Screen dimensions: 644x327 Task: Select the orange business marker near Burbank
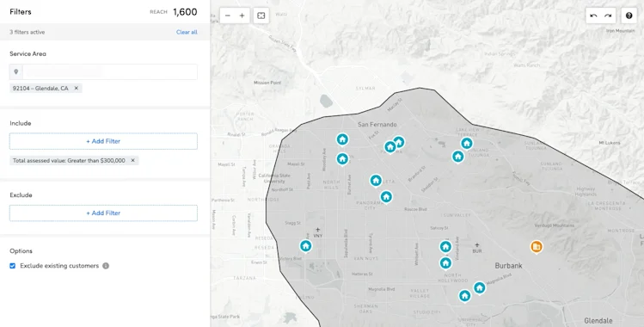click(x=537, y=247)
